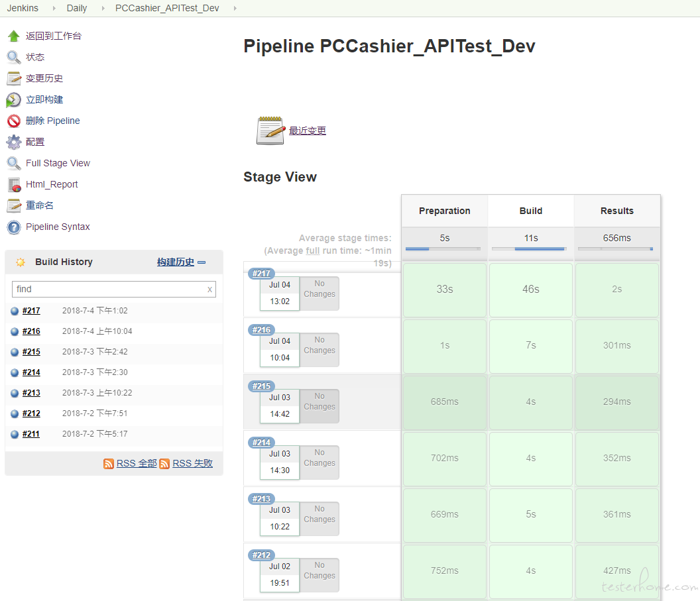This screenshot has height=601, width=700.
Task: Click the Results average time bar
Action: [x=616, y=249]
